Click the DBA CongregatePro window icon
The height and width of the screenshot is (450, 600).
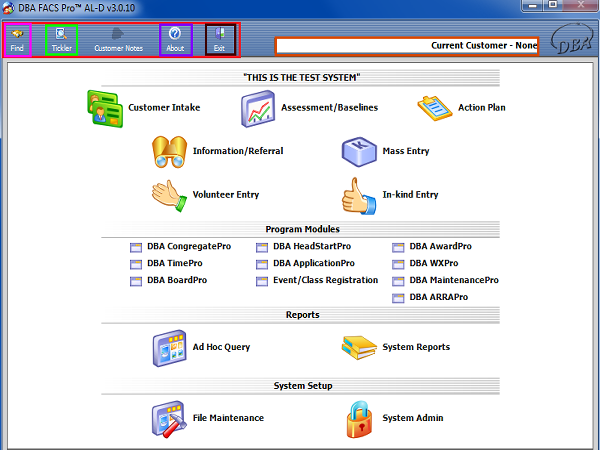coord(136,247)
